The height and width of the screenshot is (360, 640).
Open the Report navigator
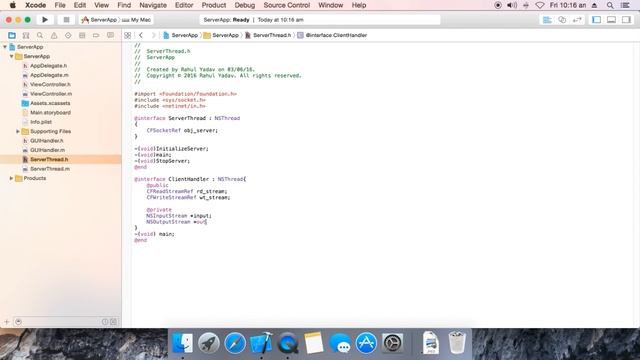point(110,36)
